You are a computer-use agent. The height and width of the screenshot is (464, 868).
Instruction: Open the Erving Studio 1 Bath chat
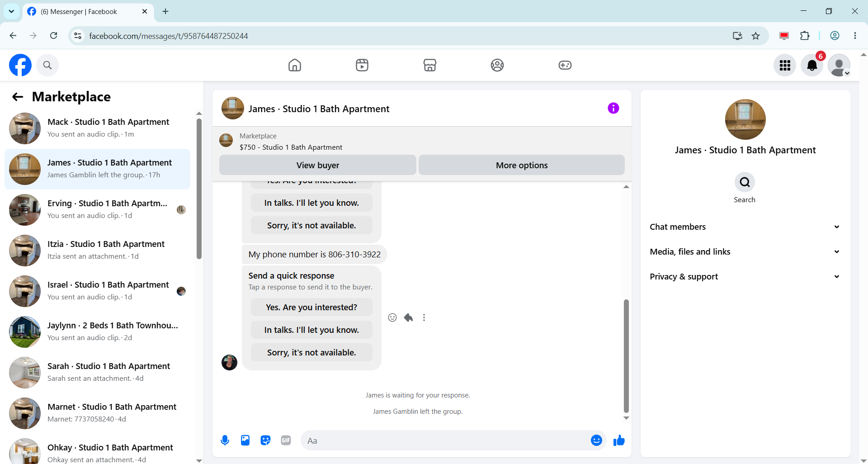[x=97, y=210]
